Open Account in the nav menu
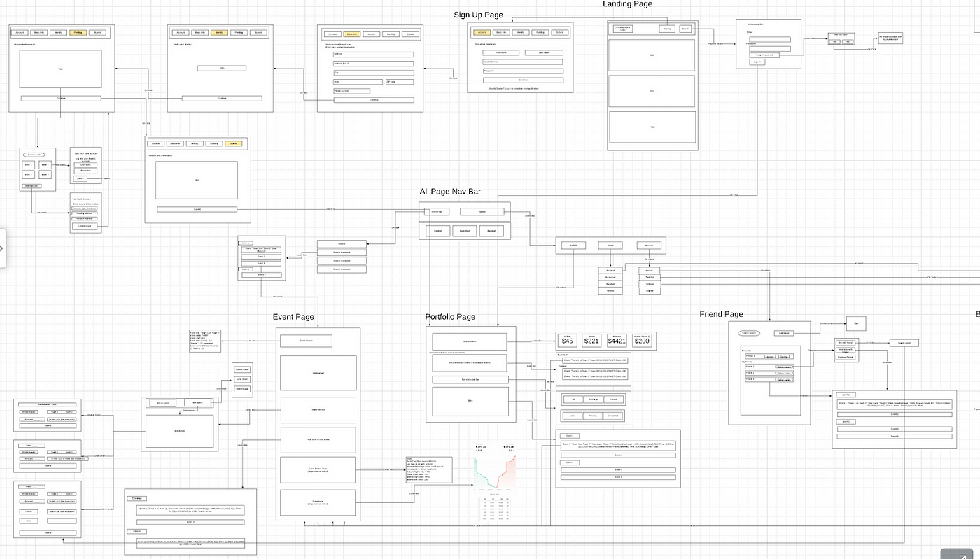This screenshot has height=559, width=980. [649, 246]
